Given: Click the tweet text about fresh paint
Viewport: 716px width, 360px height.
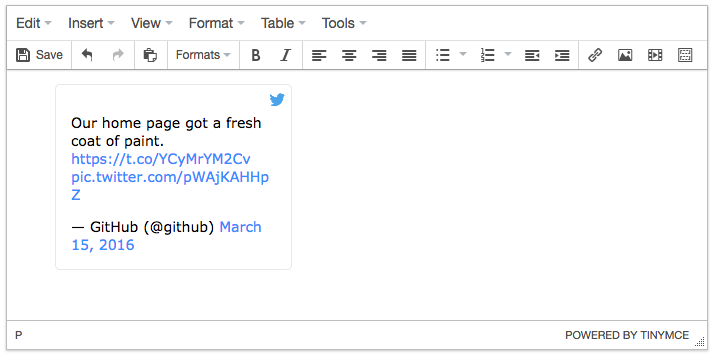Looking at the screenshot, I should click(x=166, y=132).
